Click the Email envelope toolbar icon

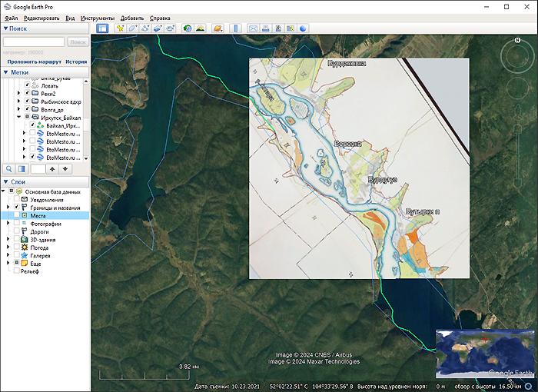(x=253, y=28)
